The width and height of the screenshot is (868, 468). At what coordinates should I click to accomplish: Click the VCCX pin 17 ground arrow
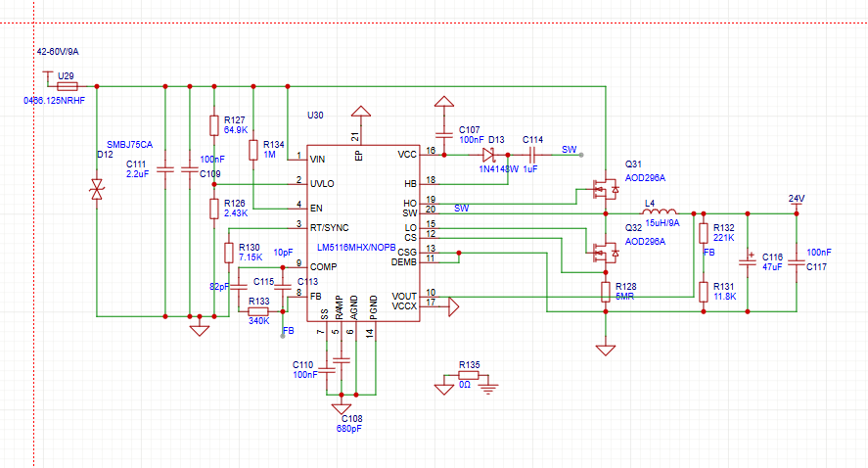tap(453, 306)
